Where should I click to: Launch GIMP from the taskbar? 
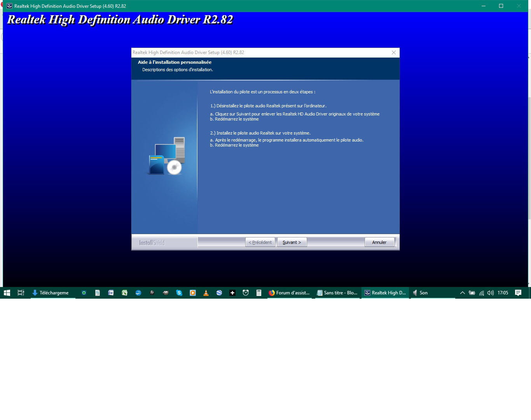point(166,293)
